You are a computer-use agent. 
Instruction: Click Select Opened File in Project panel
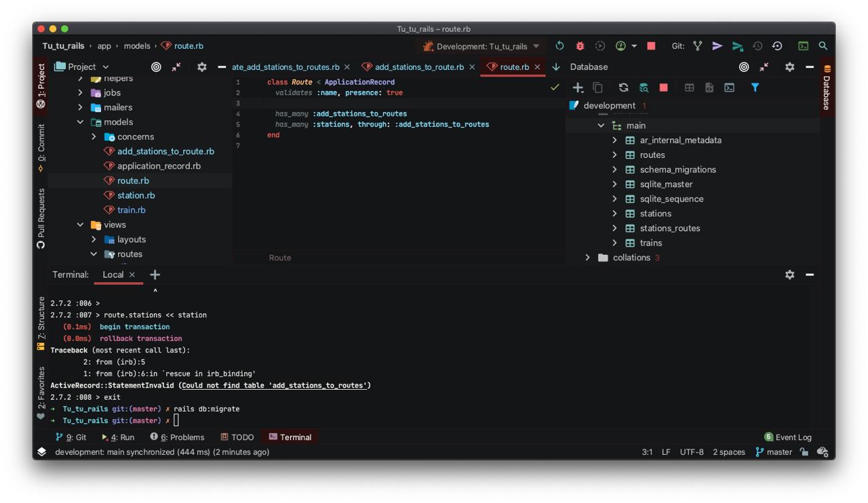click(x=156, y=67)
